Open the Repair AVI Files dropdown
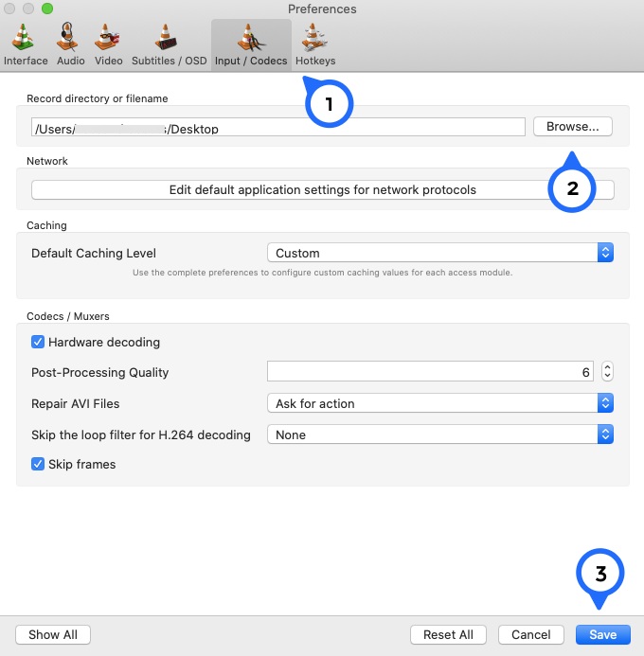 (x=440, y=403)
